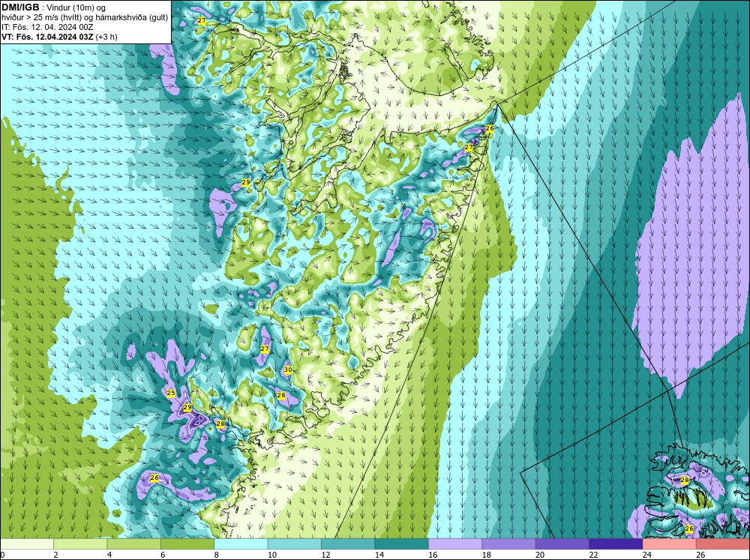Click gust label '27' beside the title box
Image resolution: width=750 pixels, height=560 pixels.
[x=201, y=20]
